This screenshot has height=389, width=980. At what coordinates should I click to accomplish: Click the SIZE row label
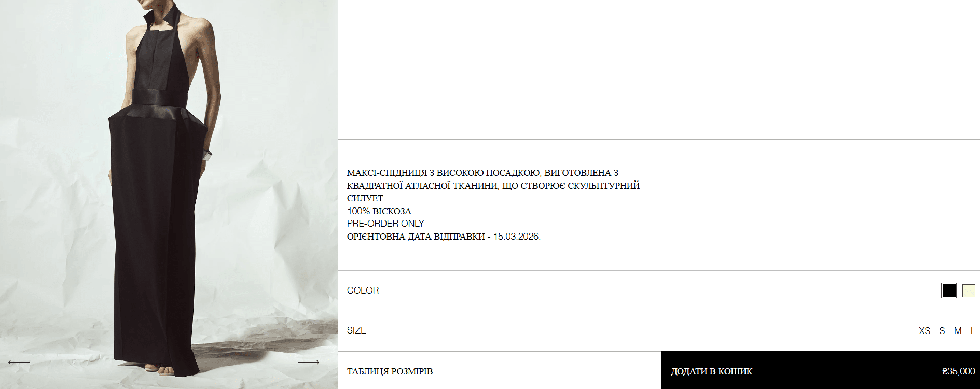pos(356,330)
